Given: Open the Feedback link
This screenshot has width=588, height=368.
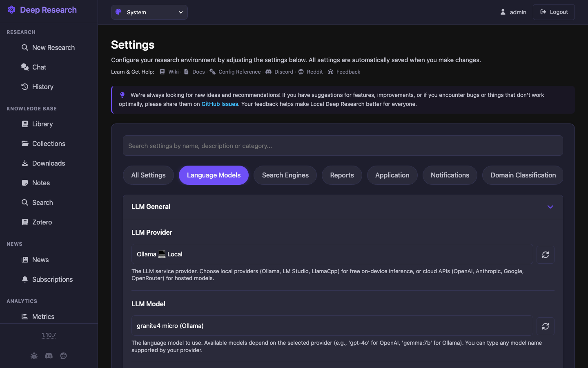Looking at the screenshot, I should (344, 72).
